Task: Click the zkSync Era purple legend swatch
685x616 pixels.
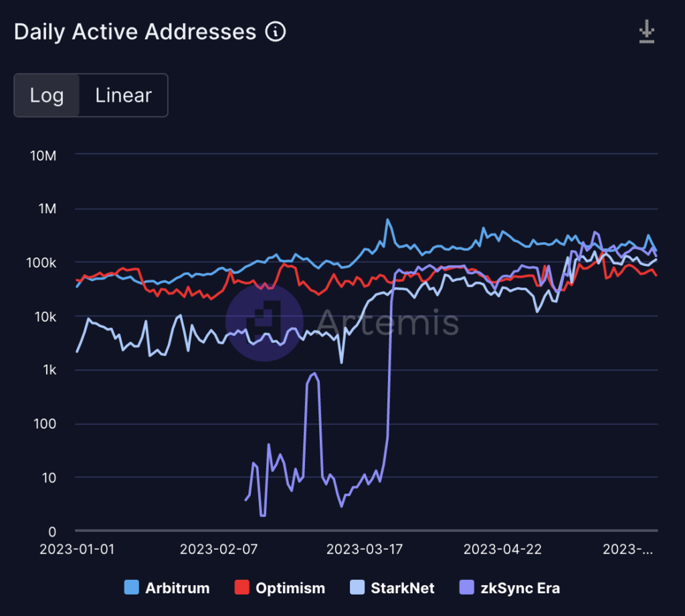Action: click(x=467, y=588)
